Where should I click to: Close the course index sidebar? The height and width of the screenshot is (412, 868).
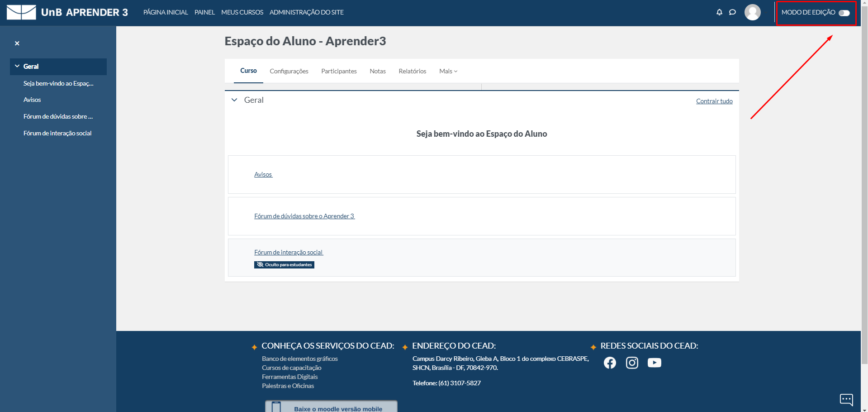point(17,43)
